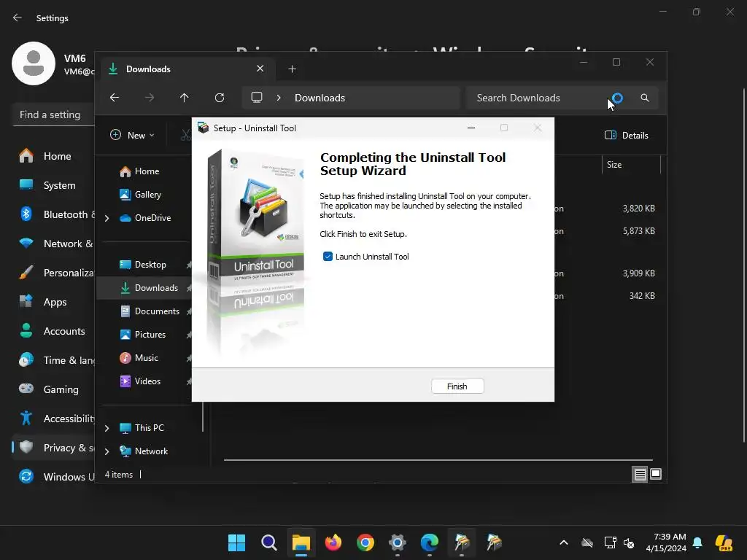Screen dimensions: 747x560
Task: Close the Downloads tab
Action: 260,69
